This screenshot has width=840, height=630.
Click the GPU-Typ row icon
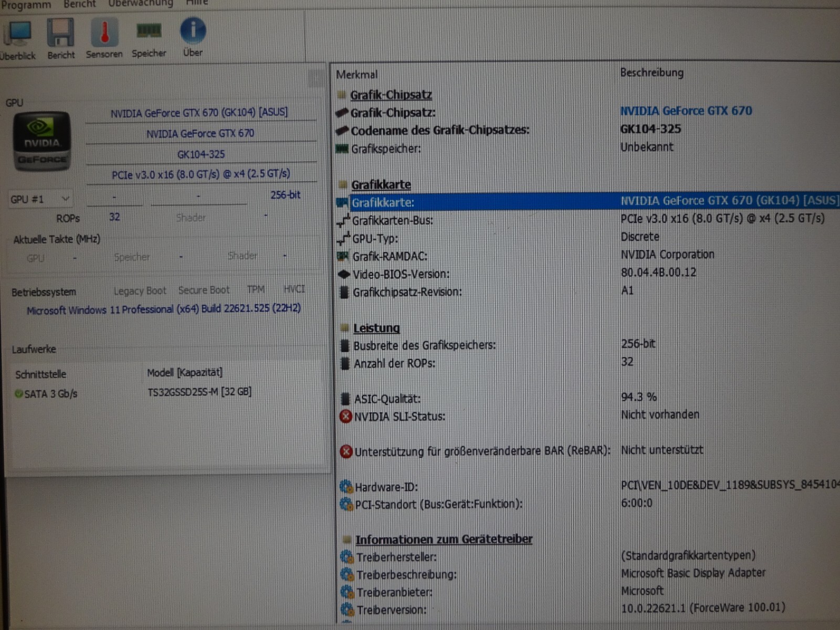click(x=344, y=239)
